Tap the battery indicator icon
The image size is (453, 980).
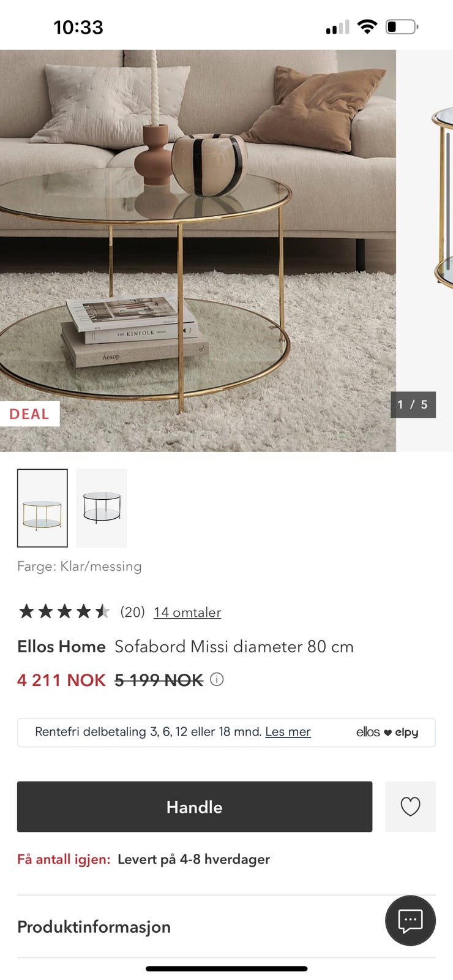(402, 27)
